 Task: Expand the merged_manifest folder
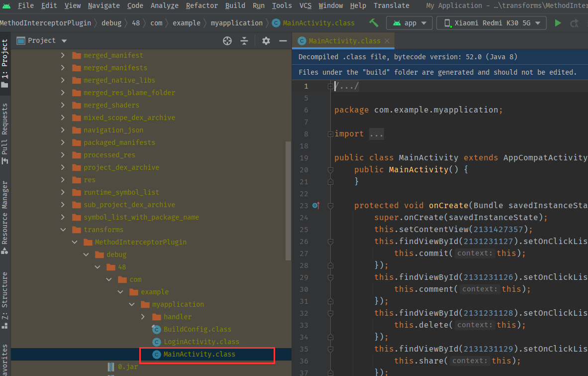63,55
